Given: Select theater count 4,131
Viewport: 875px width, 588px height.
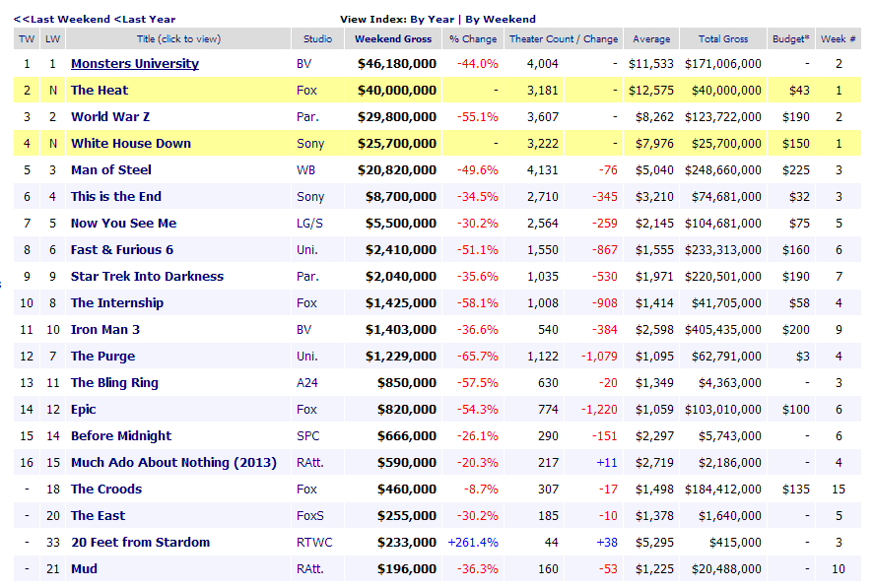Looking at the screenshot, I should tap(542, 170).
